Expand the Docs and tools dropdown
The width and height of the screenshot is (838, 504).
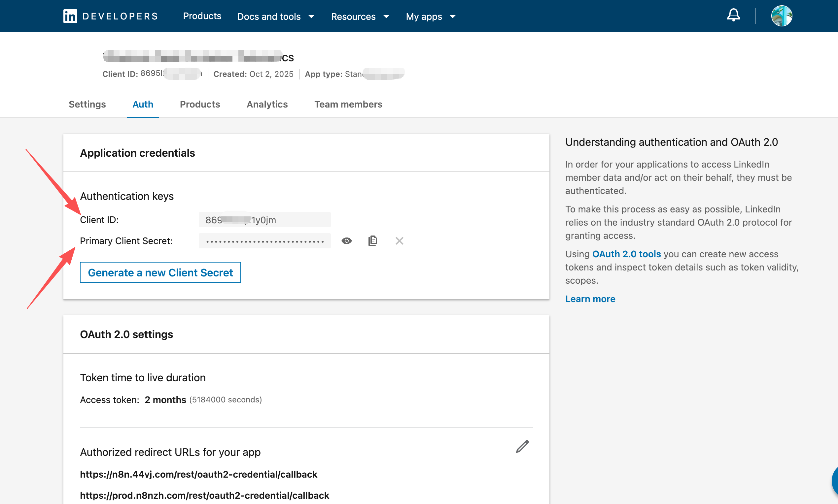pyautogui.click(x=276, y=16)
